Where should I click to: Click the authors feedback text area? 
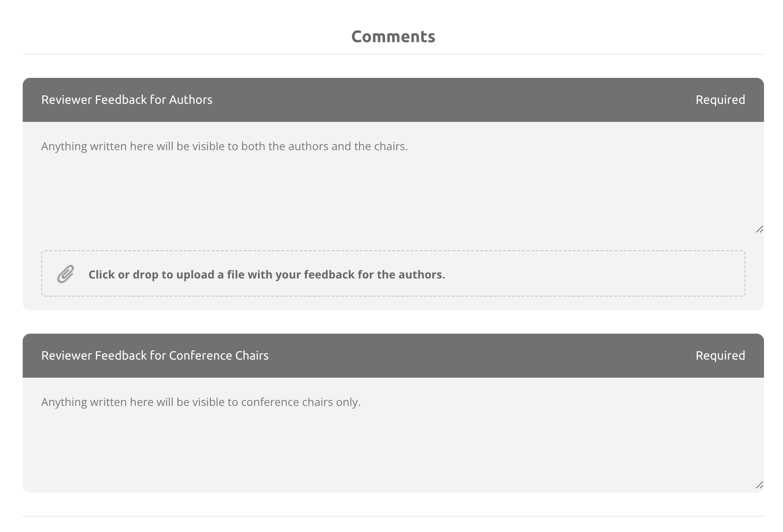pos(393,178)
